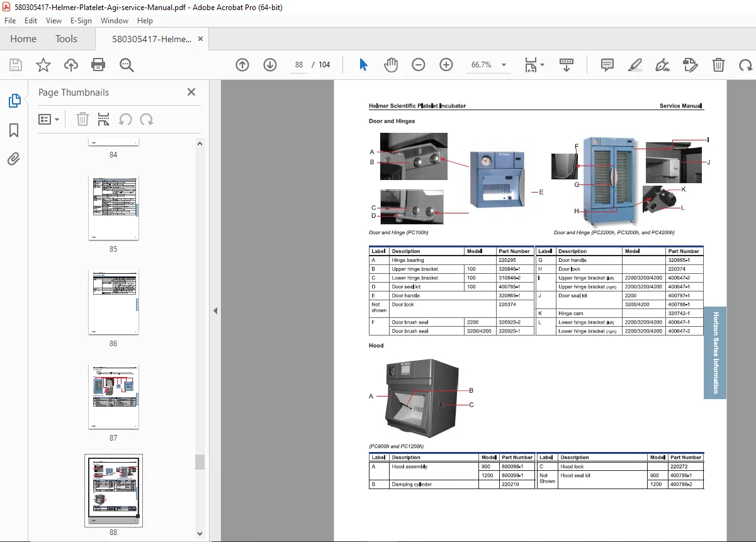This screenshot has height=542, width=756.
Task: Collapse the navigation pane arrow
Action: coord(215,310)
